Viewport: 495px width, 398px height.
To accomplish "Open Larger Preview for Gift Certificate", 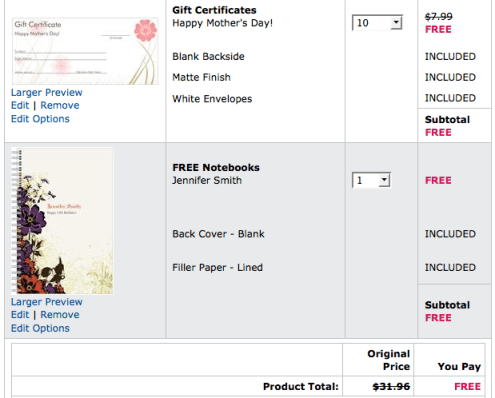I will pyautogui.click(x=47, y=92).
